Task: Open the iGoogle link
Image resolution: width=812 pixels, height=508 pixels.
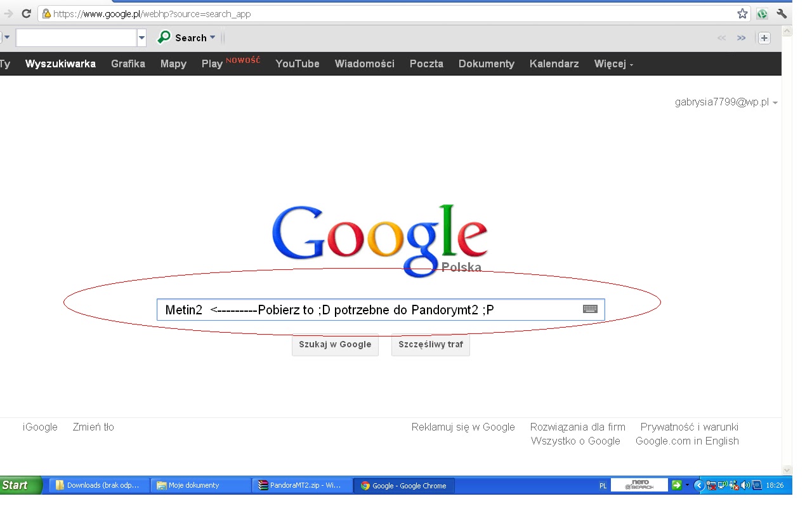Action: 40,427
